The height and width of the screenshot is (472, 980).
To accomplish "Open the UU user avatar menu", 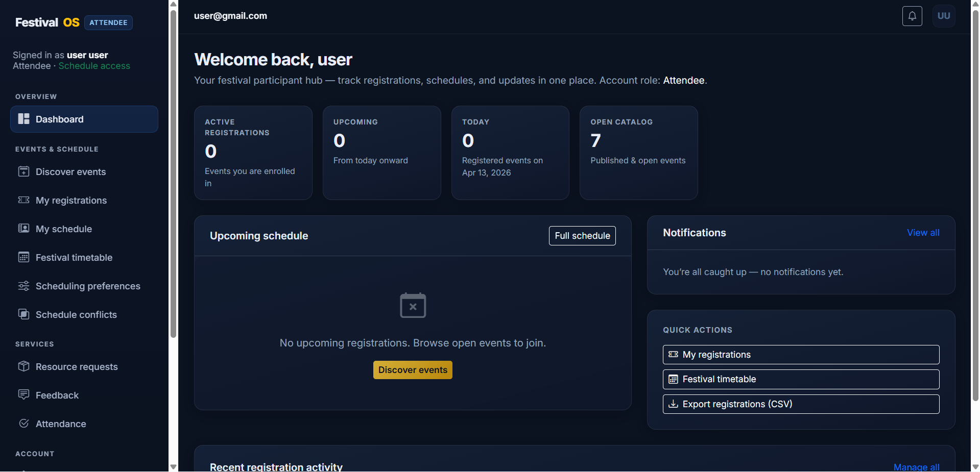I will [x=944, y=16].
